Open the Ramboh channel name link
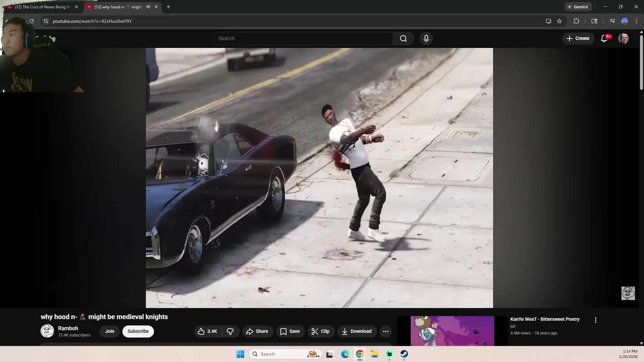 pyautogui.click(x=68, y=328)
